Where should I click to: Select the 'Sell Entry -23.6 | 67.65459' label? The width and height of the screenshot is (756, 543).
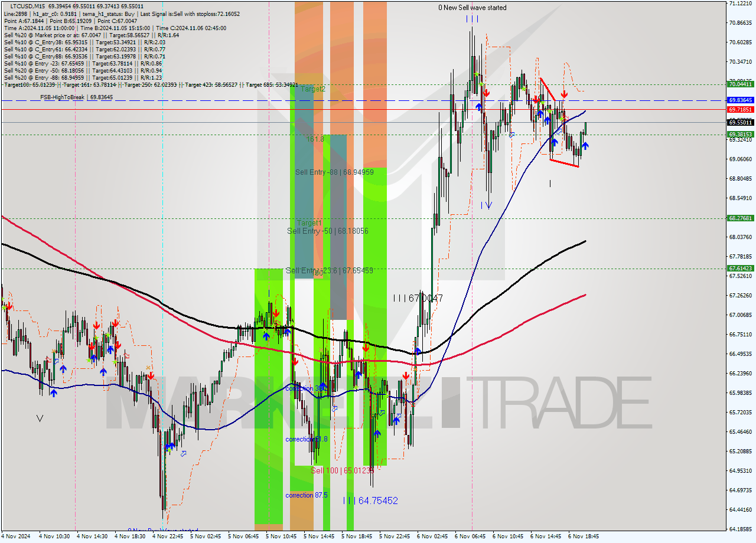pos(329,270)
